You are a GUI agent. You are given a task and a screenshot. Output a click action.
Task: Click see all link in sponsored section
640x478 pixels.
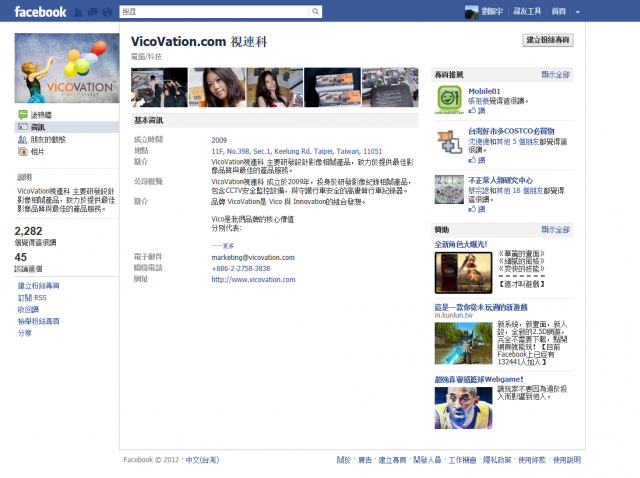coord(556,229)
